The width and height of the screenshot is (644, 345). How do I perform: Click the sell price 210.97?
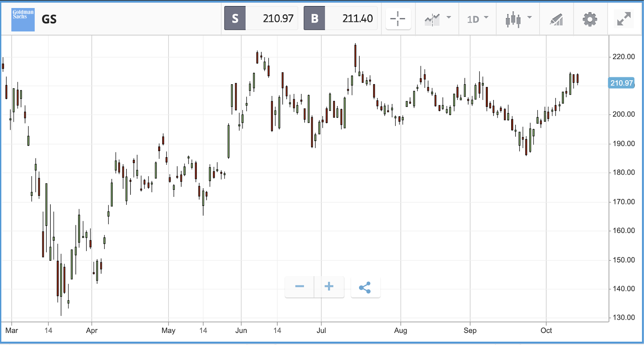[x=278, y=19]
